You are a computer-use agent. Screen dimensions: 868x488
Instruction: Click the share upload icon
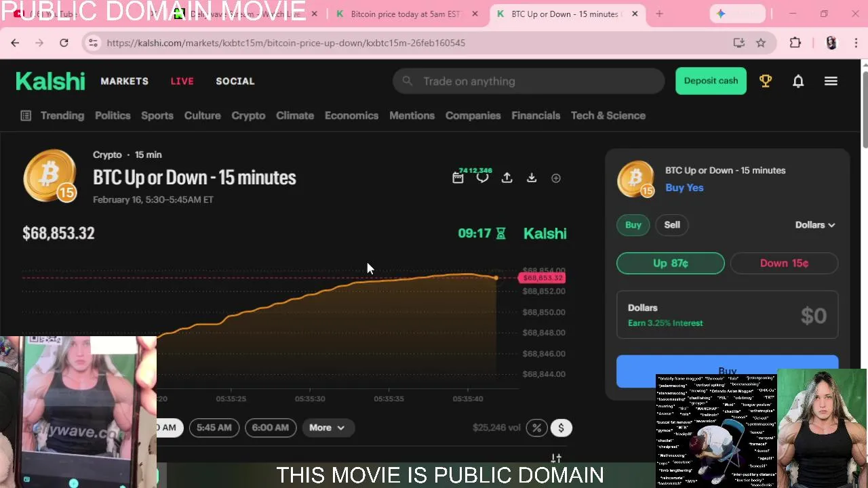pos(507,178)
